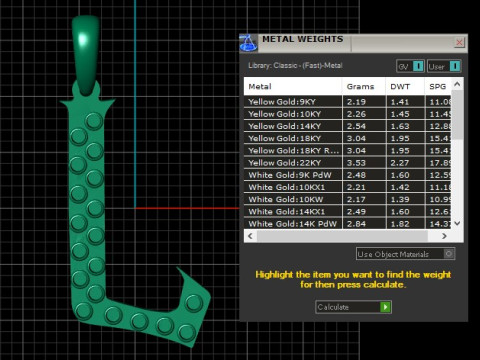Click the Library: Classic - (Fast)-Metal label
The image size is (480, 360).
coord(295,65)
